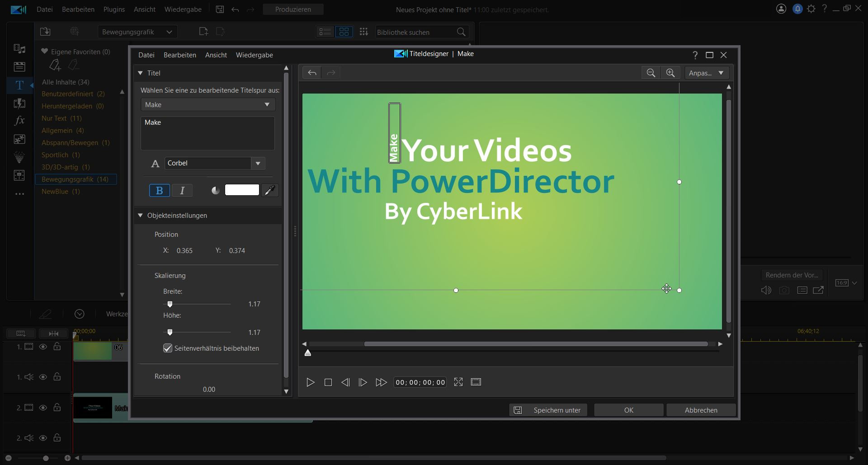Image resolution: width=868 pixels, height=465 pixels.
Task: Open Bearbeiten menu in Title designer
Action: pos(180,55)
